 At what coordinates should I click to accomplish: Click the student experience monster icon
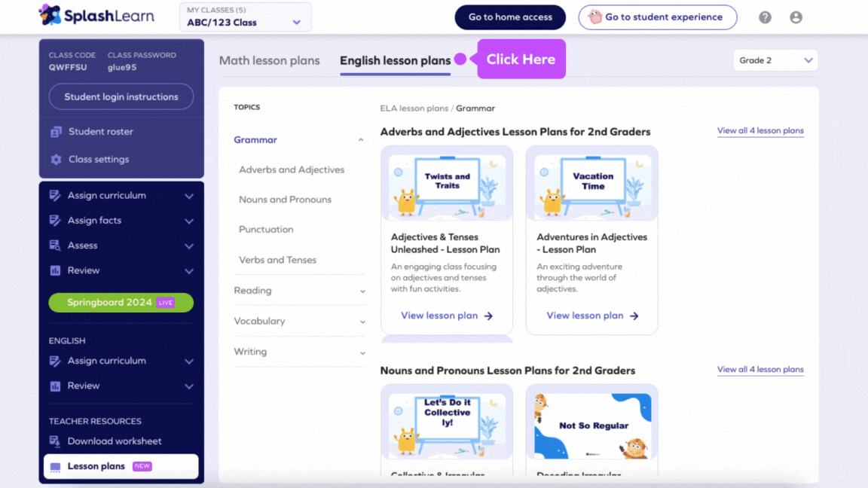click(x=595, y=17)
